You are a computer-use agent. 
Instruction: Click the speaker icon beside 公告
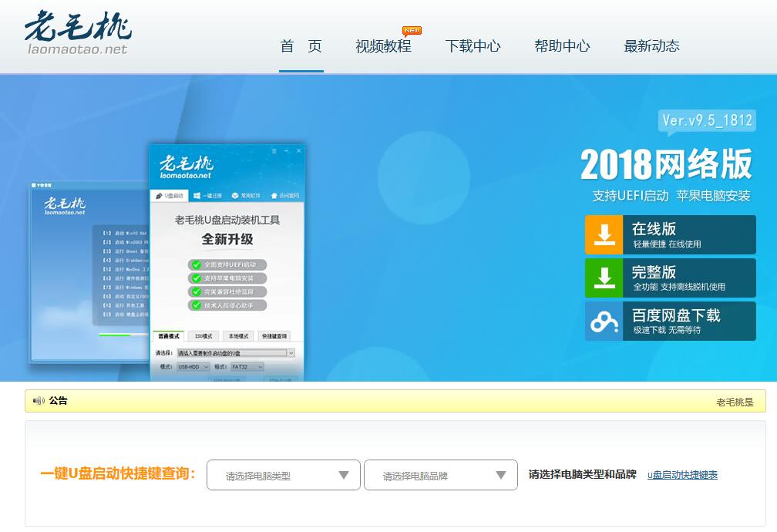pos(39,401)
